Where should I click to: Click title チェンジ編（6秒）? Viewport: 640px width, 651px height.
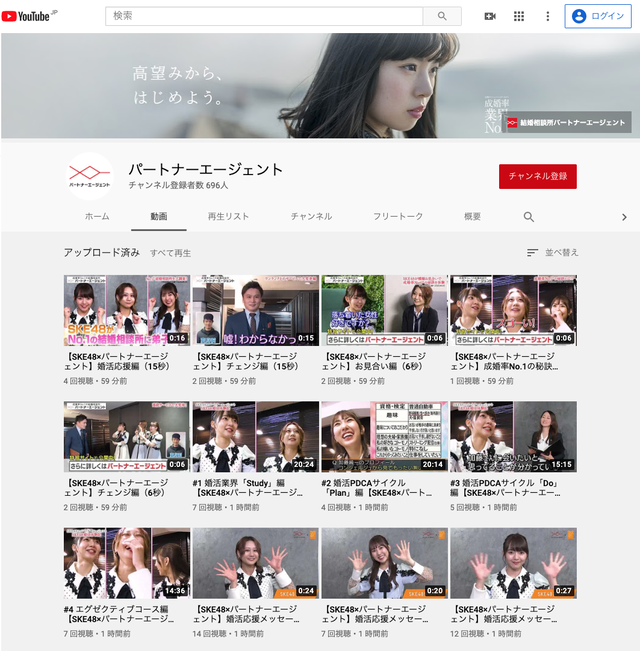[117, 487]
